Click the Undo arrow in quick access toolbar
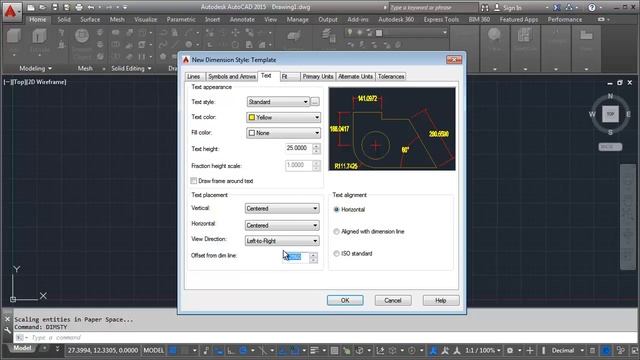 pos(91,7)
